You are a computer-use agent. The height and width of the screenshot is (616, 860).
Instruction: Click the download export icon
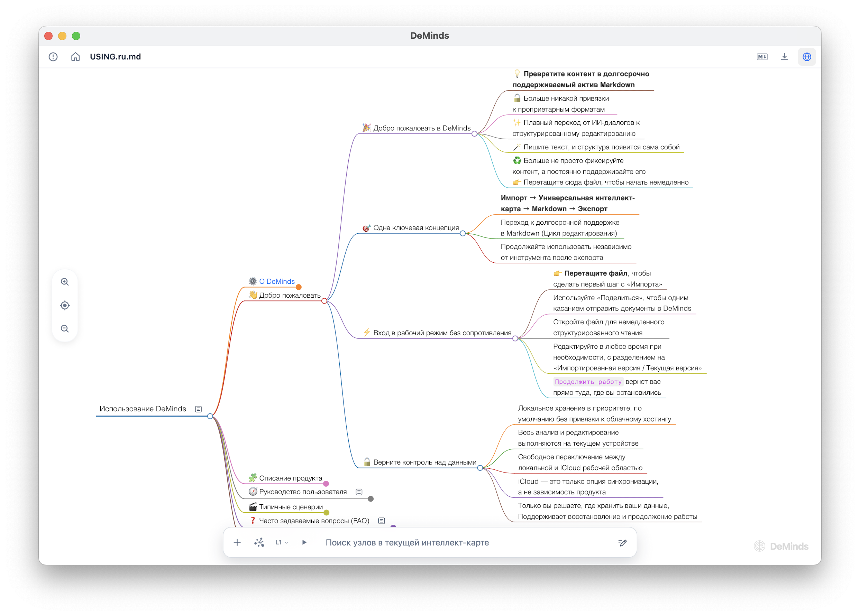pyautogui.click(x=785, y=57)
